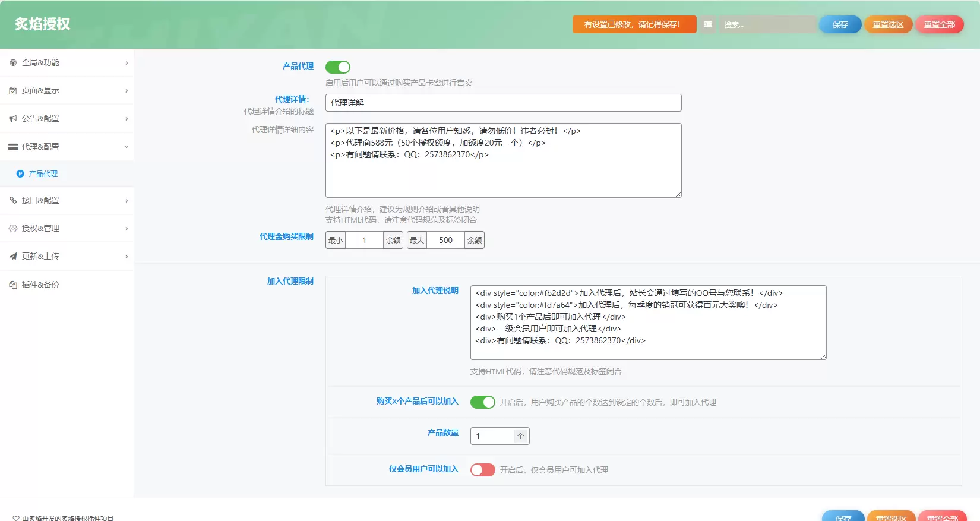The height and width of the screenshot is (521, 980).
Task: Click the bottom orange 重置选区 button
Action: pyautogui.click(x=891, y=516)
